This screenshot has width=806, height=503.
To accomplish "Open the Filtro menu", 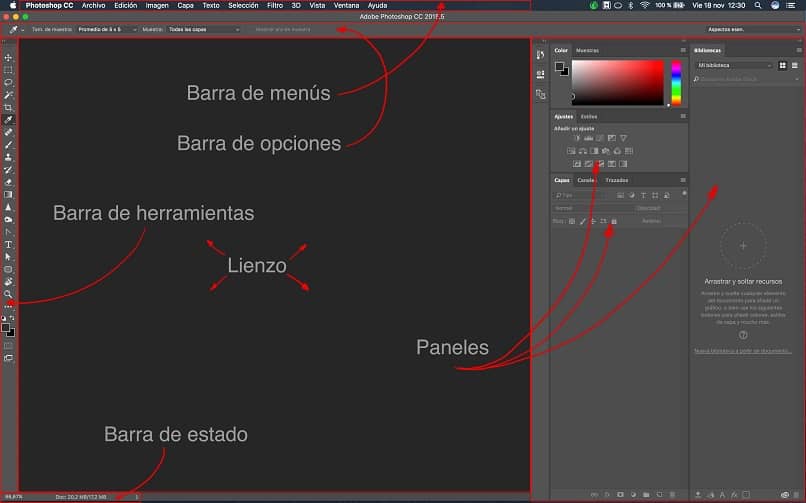I will (274, 6).
